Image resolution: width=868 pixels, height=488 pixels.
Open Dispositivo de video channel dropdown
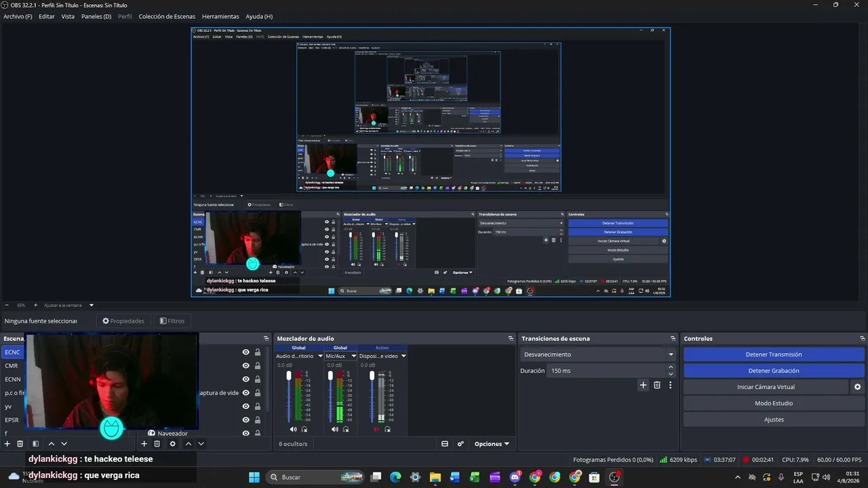coord(403,356)
